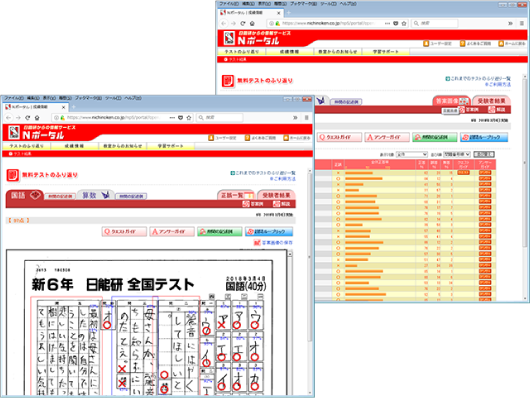
Task: Click クエストガイド button in front window
Action: click(124, 232)
